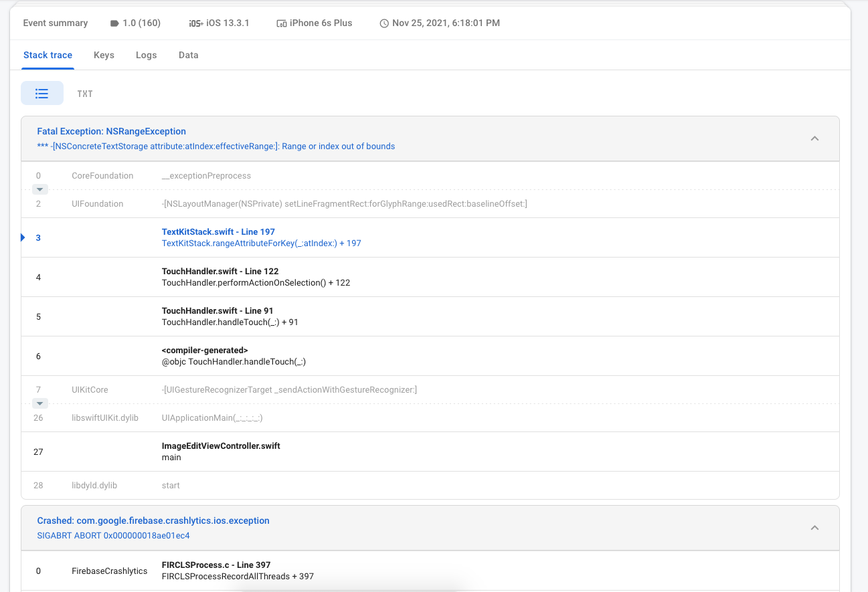Click the libdyld.dylib start frame

coord(430,486)
